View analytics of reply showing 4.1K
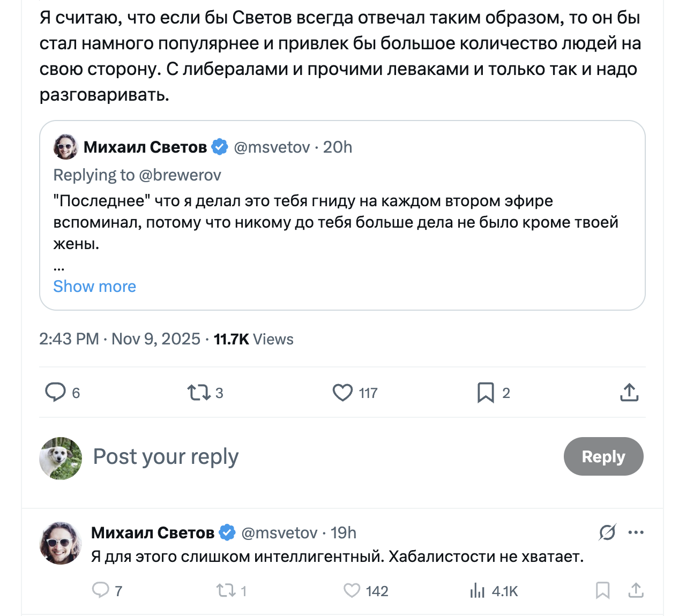This screenshot has width=686, height=616. [477, 591]
